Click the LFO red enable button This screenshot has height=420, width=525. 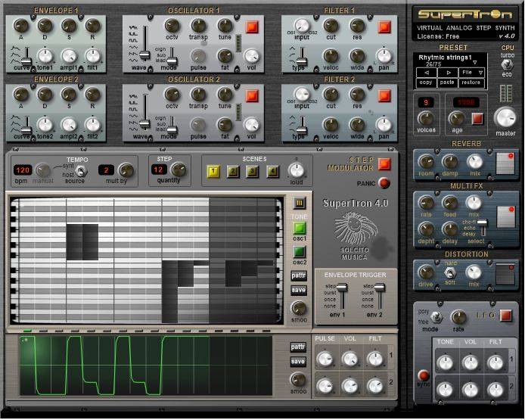tap(506, 315)
